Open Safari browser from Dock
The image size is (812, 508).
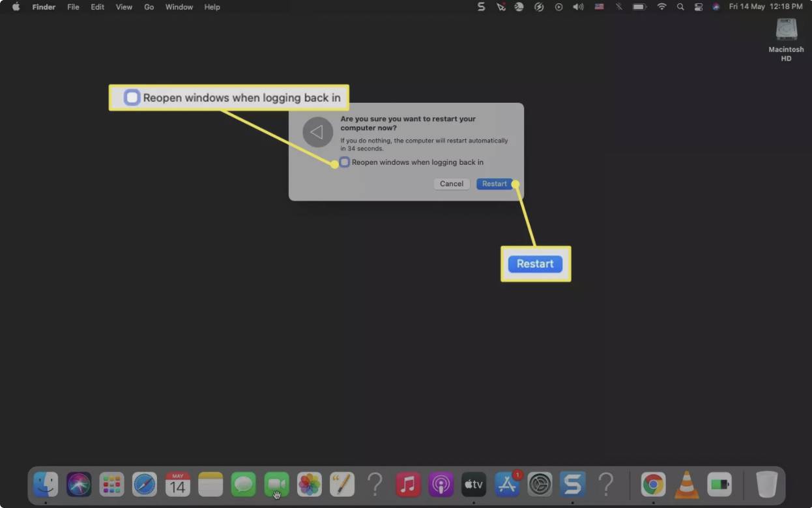tap(145, 485)
